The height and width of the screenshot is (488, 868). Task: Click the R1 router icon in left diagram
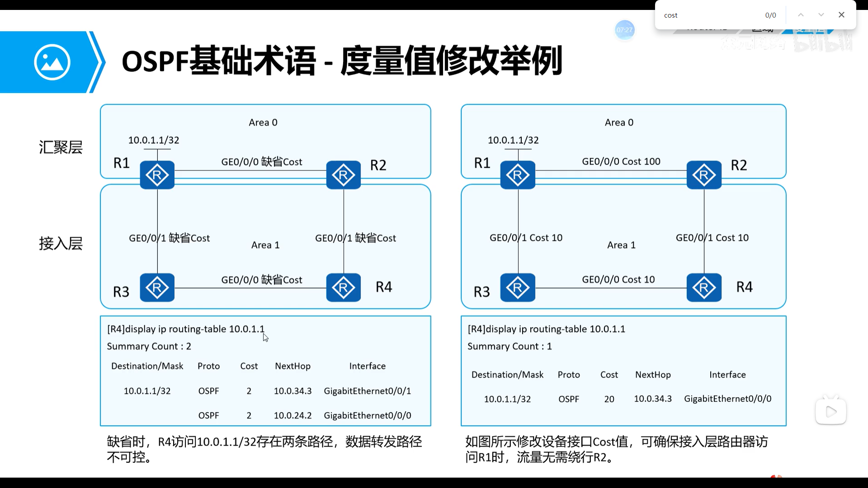click(x=157, y=175)
